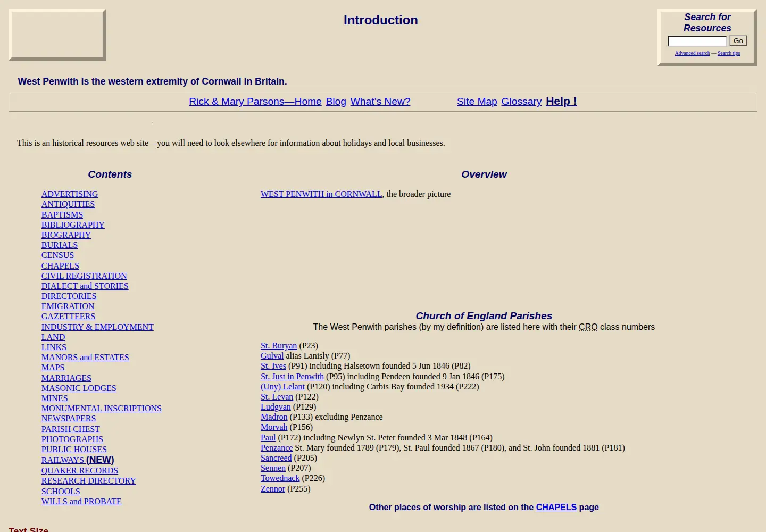Open the CENSUS contents link

57,255
